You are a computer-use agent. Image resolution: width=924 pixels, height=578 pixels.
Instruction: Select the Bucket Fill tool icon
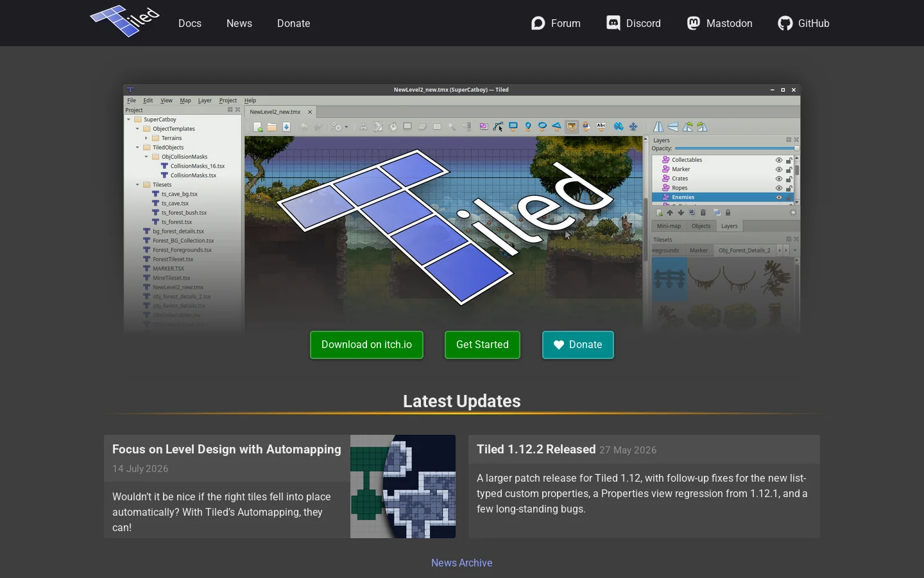(393, 127)
